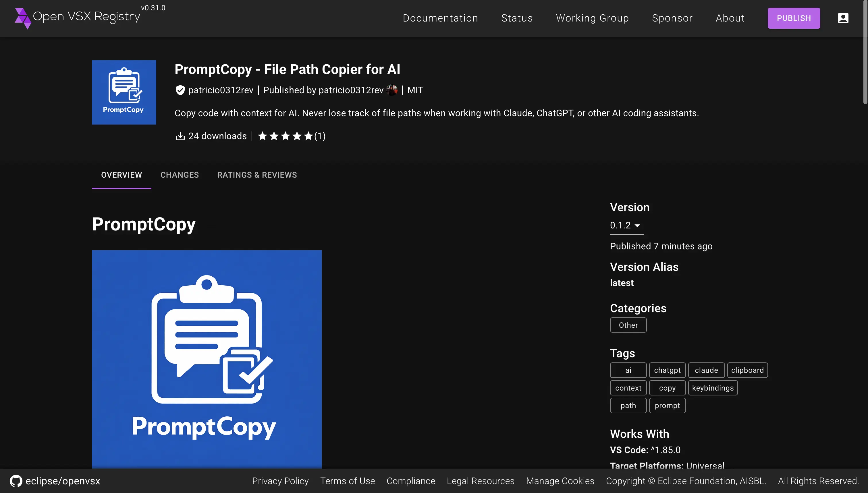Screen dimensions: 868x493
Task: Open the Compliance footer link
Action: [x=411, y=481]
